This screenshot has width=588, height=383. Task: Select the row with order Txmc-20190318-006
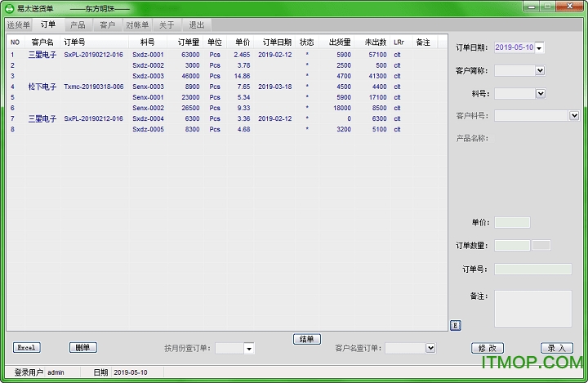94,87
